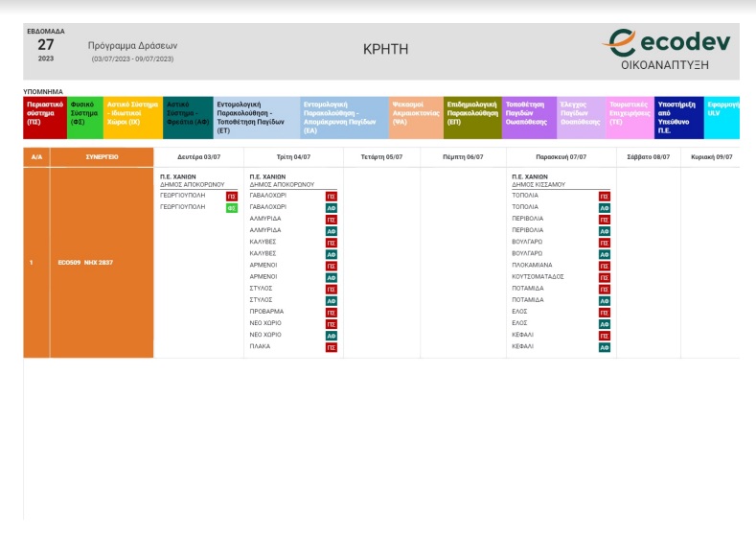
Task: Click the Παρασκευή 07/07 column header
Action: [x=561, y=156]
